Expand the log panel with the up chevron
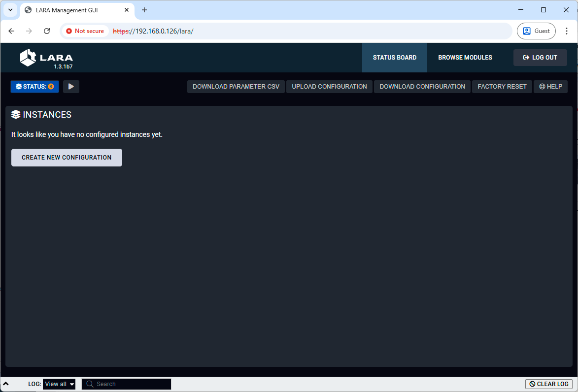The image size is (578, 392). [5, 384]
